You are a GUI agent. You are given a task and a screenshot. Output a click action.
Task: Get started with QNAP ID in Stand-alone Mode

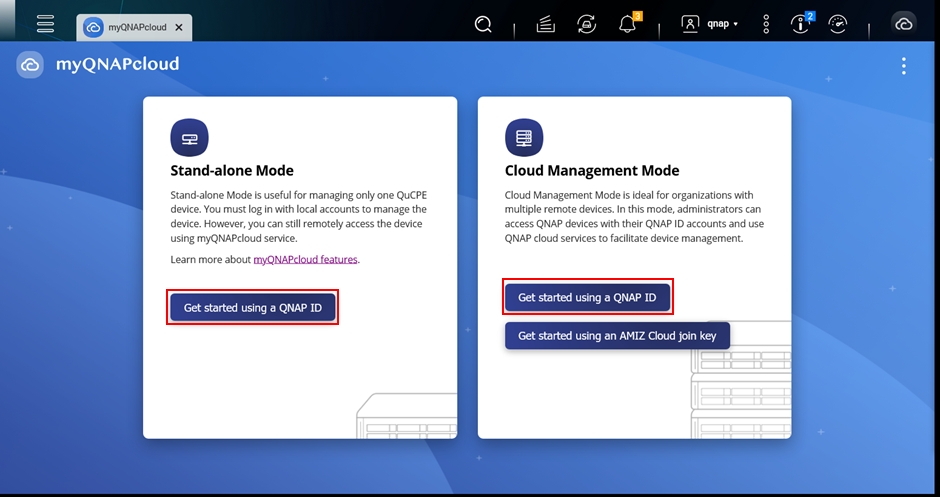tap(252, 308)
